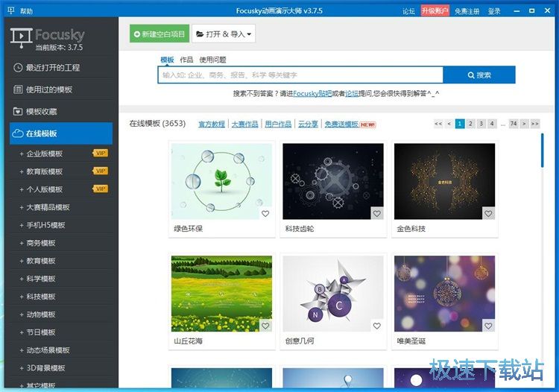This screenshot has height=392, width=559.
Task: Expand the 3D背景模板 category
Action: (x=22, y=368)
